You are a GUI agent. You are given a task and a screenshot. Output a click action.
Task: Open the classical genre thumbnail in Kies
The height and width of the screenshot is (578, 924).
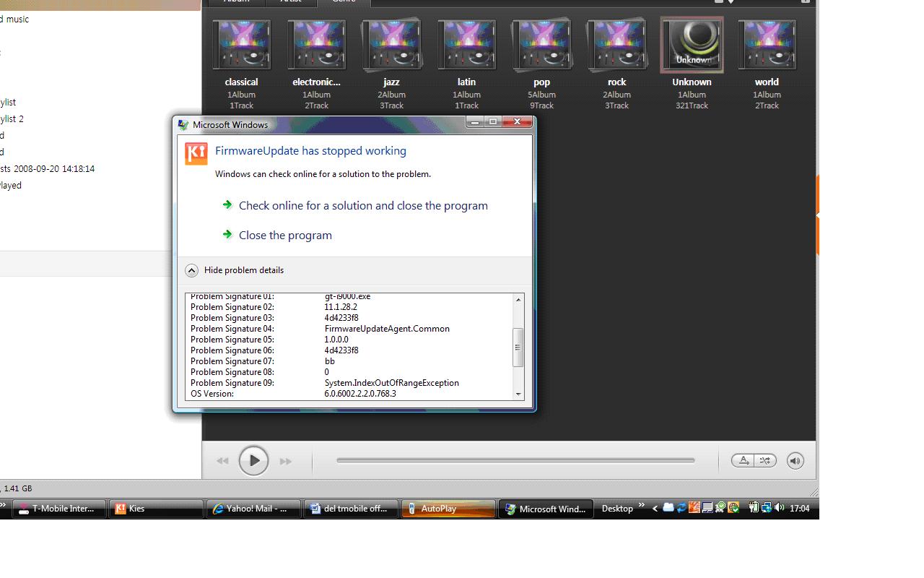pyautogui.click(x=242, y=46)
